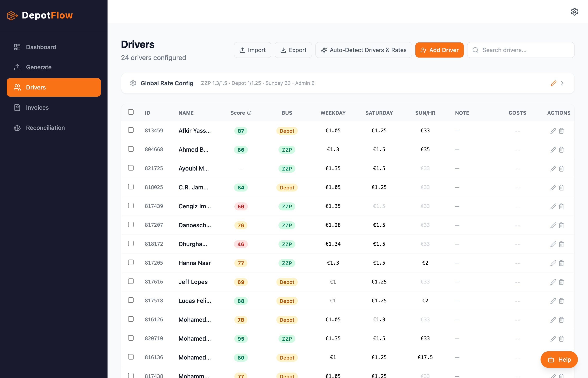Open the Invoices page in sidebar

pyautogui.click(x=37, y=108)
